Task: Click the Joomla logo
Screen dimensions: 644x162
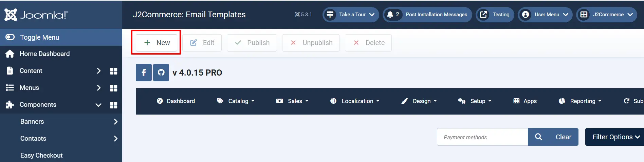Action: click(x=36, y=15)
